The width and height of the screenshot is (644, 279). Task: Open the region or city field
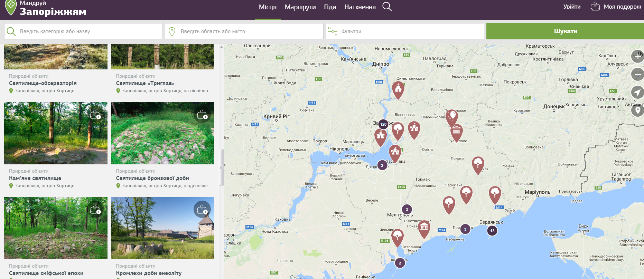coord(244,31)
